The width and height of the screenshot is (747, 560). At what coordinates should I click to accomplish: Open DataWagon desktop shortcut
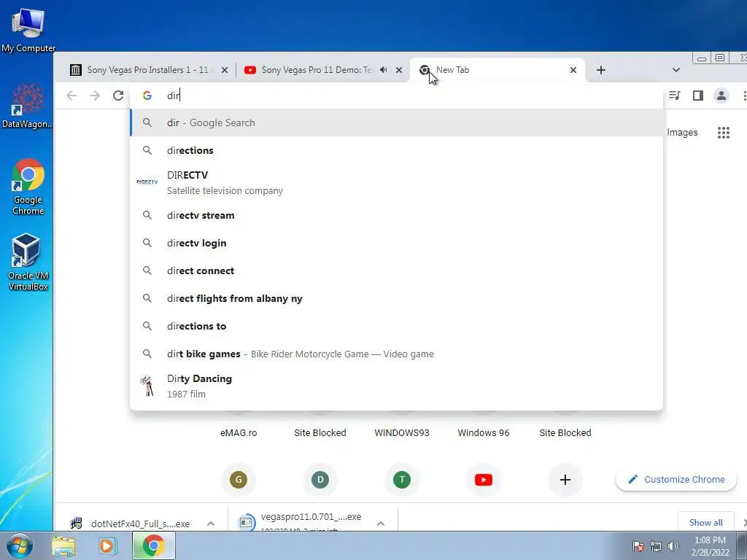pos(28,106)
